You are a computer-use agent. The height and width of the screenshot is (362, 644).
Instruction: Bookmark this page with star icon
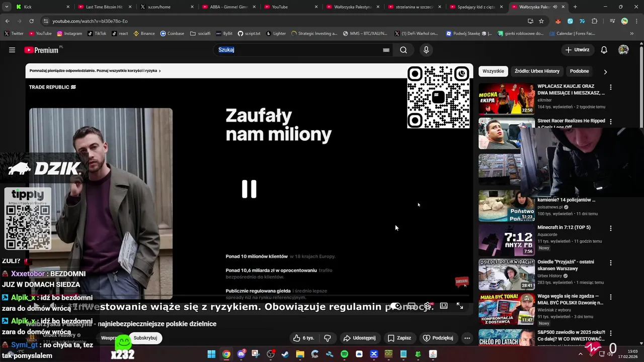pyautogui.click(x=541, y=21)
